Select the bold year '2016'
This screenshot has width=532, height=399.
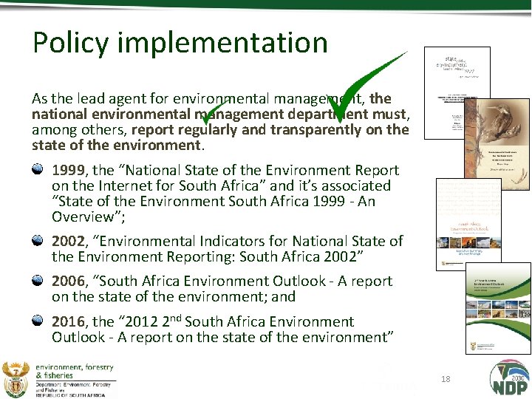point(68,321)
